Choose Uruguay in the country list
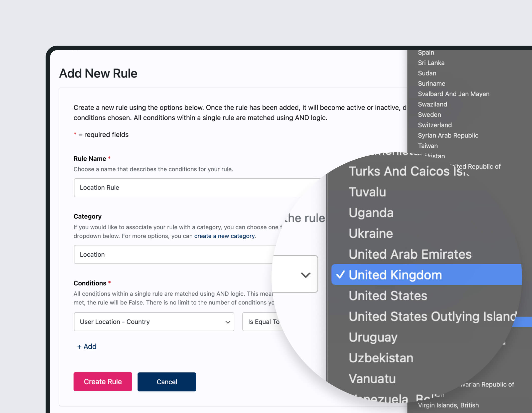The height and width of the screenshot is (413, 532). point(373,337)
